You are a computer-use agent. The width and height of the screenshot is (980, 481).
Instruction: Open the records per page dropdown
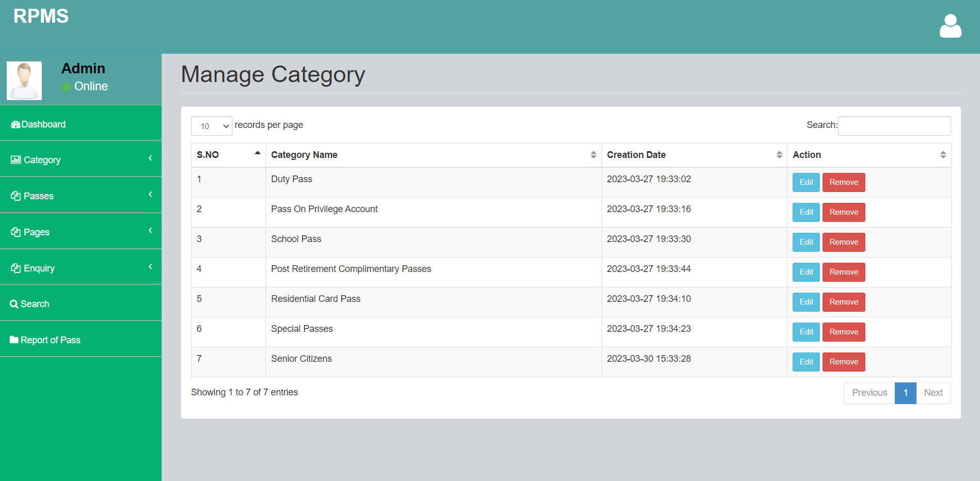coord(211,125)
